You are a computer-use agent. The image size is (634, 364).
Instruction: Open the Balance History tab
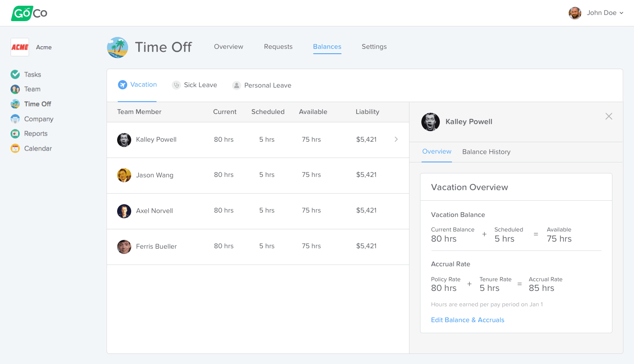coord(486,152)
